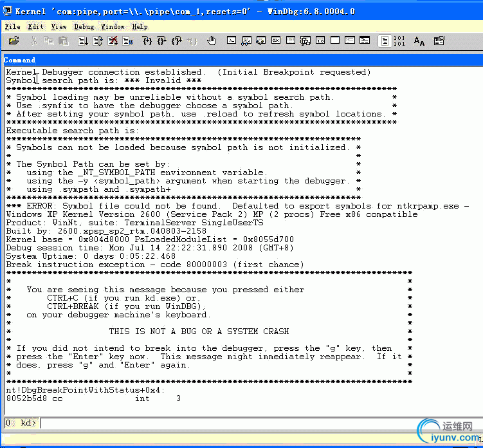
Task: Click the 'Debug session time' line
Action: (150, 248)
